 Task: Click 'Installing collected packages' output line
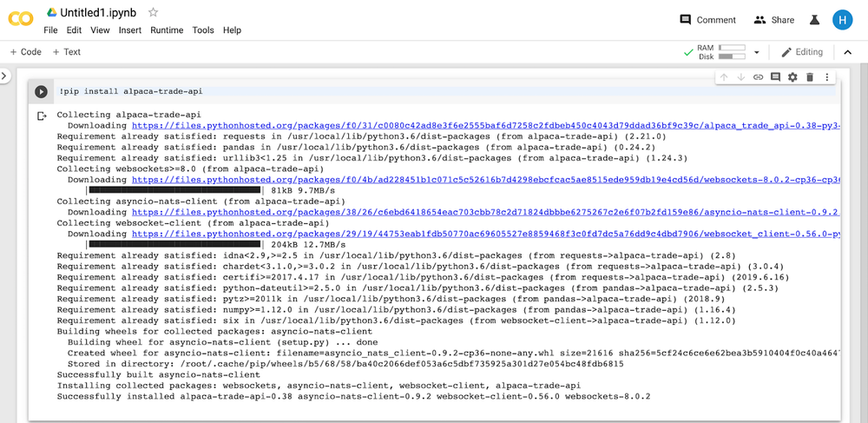point(319,386)
